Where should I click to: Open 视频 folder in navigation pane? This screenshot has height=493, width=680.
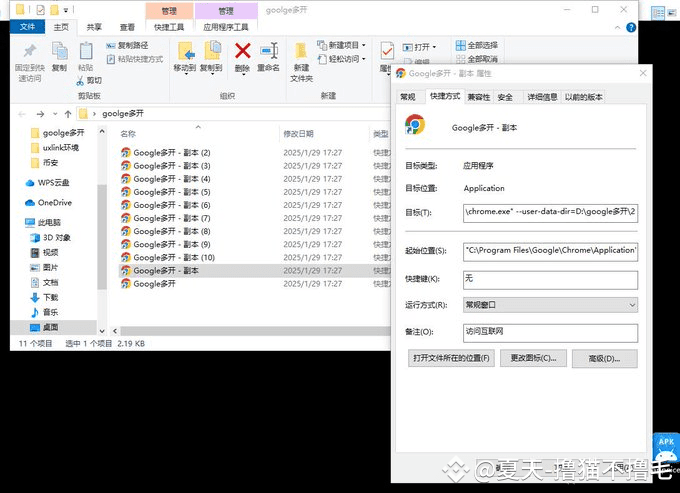[44, 252]
